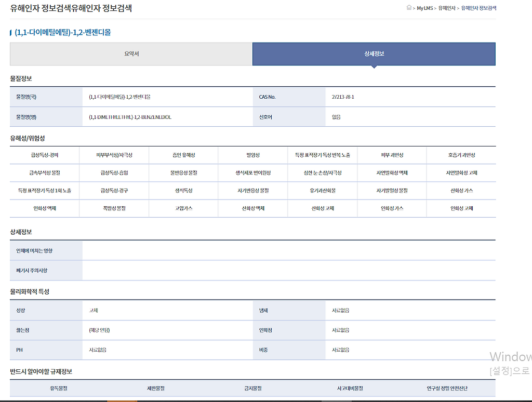Select the 특정 표적장기 독성 반복 노출 cell
This screenshot has height=402, width=532.
click(x=322, y=155)
